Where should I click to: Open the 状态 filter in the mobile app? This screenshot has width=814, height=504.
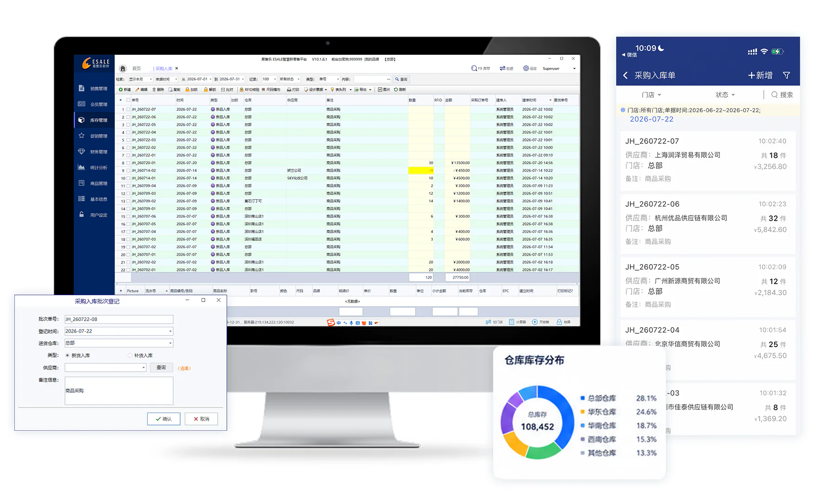[x=725, y=95]
